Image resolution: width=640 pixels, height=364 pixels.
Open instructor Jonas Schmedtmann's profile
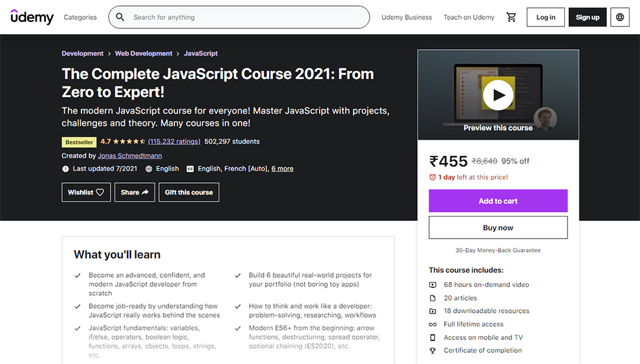pos(130,156)
